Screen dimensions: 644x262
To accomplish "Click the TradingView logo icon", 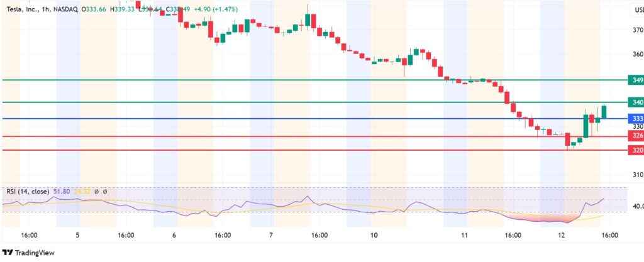I will (8, 253).
